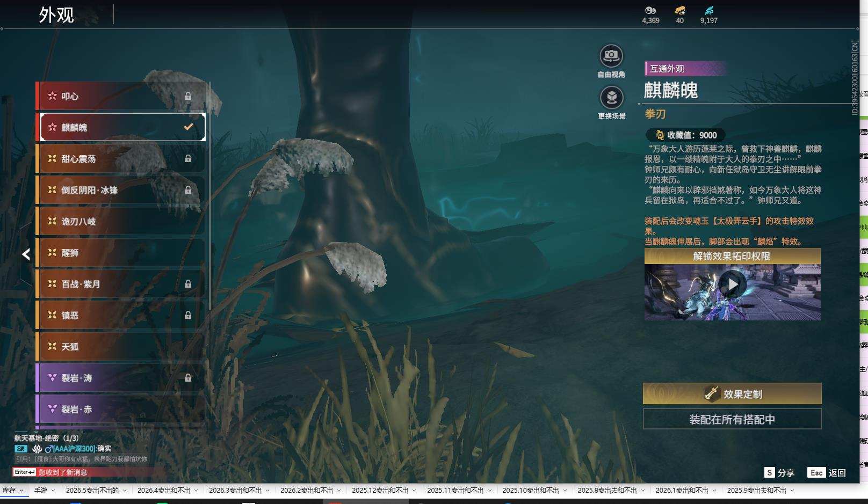Click the rarity icon beside 醒狮

[52, 252]
